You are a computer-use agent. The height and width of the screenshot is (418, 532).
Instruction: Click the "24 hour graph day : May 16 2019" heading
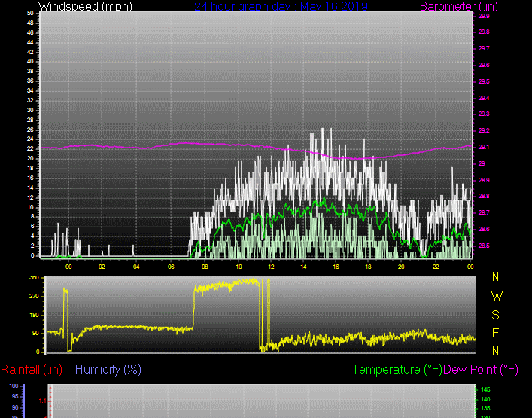pyautogui.click(x=281, y=6)
